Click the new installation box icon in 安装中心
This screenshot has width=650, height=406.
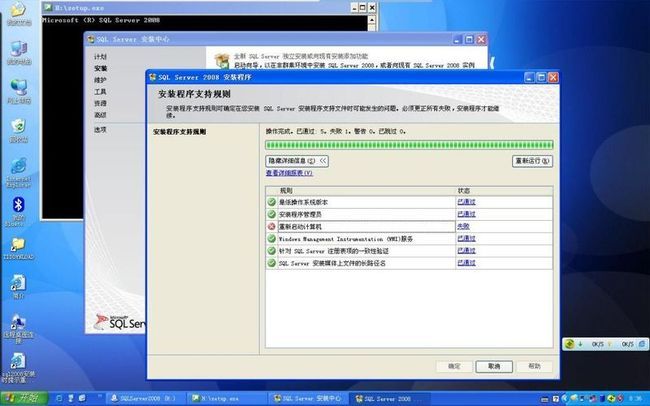pos(222,61)
